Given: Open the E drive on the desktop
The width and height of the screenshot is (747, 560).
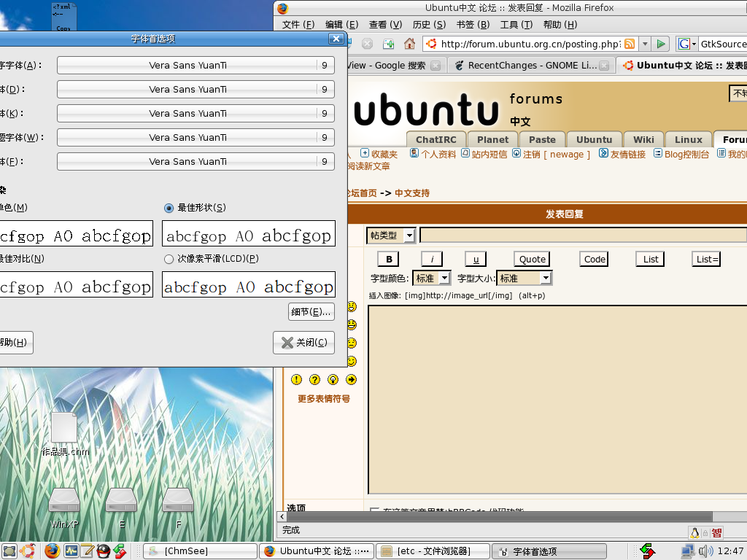Looking at the screenshot, I should pyautogui.click(x=122, y=507).
